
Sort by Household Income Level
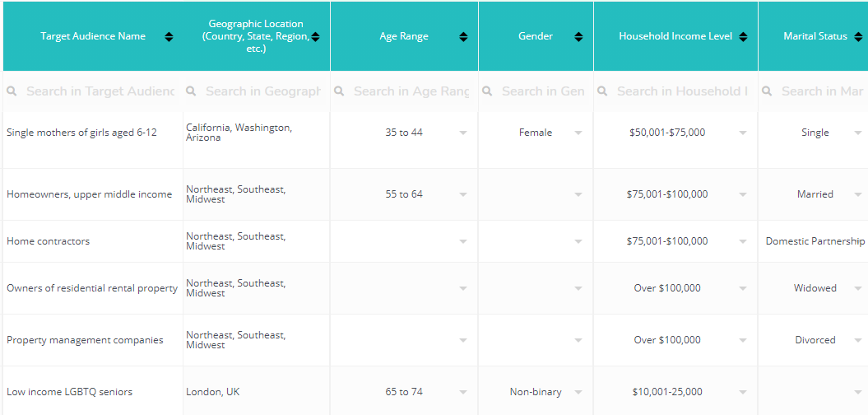point(744,36)
